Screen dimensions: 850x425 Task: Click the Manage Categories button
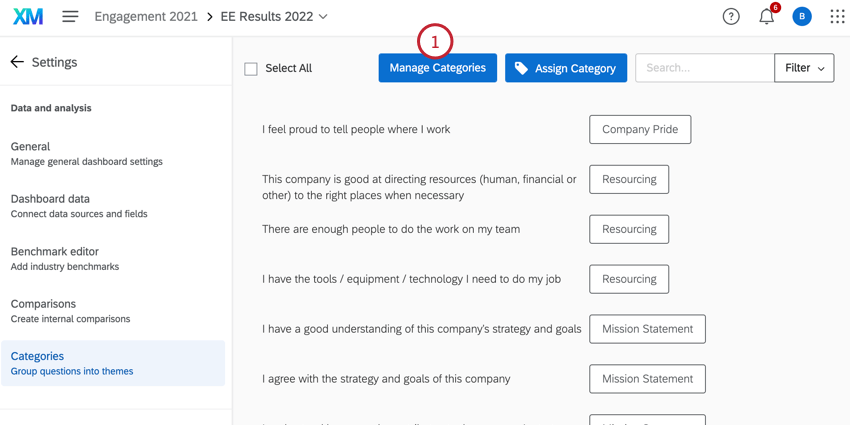pos(437,68)
